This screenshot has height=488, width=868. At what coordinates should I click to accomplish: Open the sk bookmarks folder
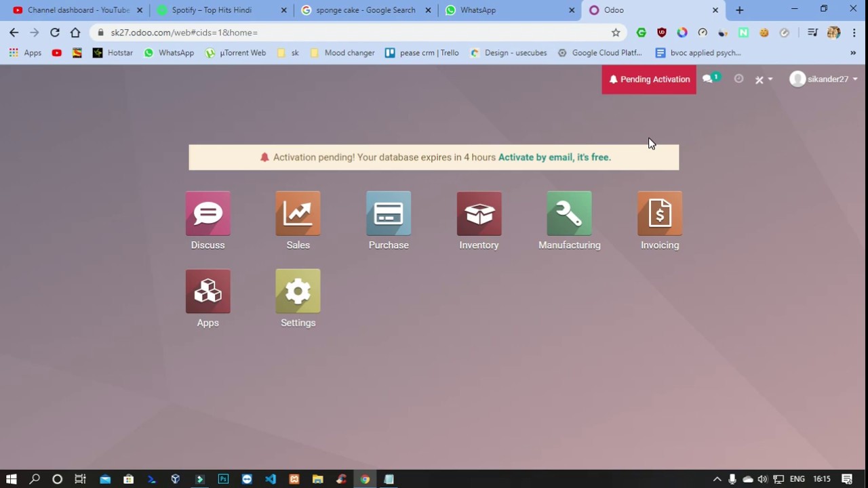[x=288, y=53]
